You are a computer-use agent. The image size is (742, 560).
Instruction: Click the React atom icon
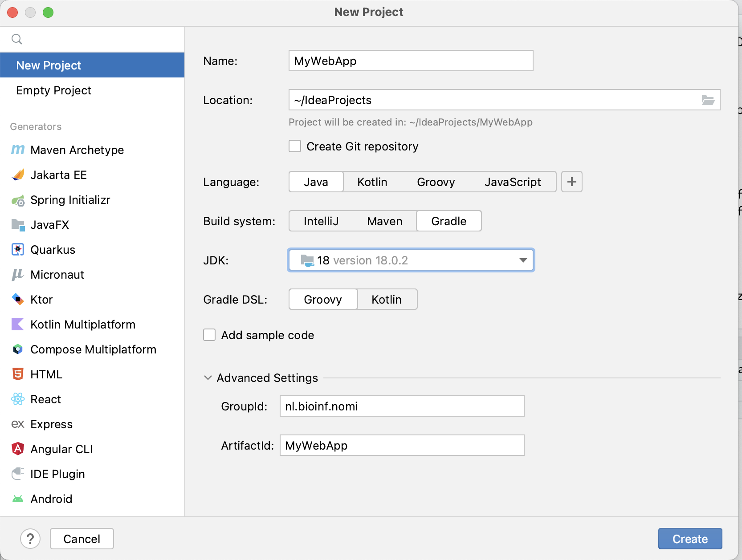tap(18, 399)
